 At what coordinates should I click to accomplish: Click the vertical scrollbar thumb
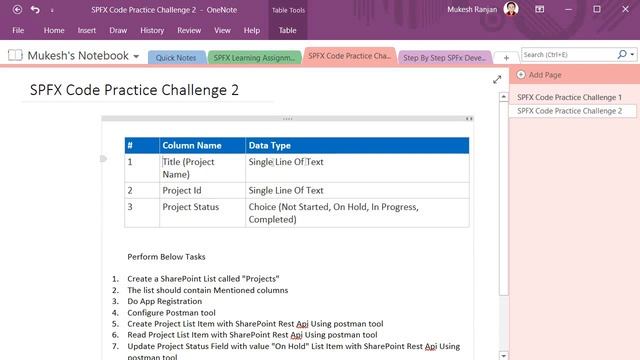(504, 198)
